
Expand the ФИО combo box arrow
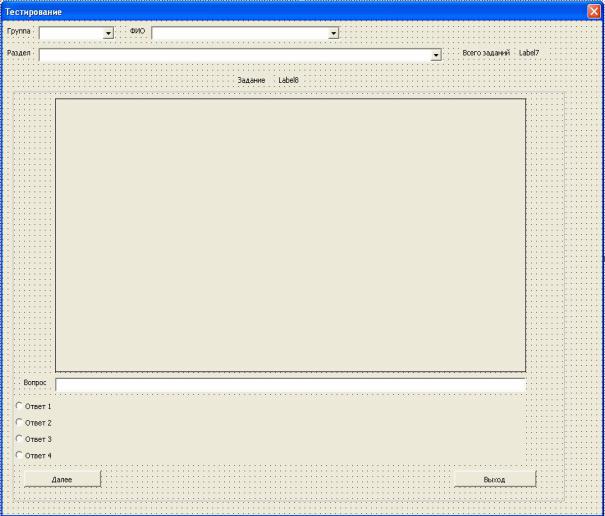tap(333, 33)
